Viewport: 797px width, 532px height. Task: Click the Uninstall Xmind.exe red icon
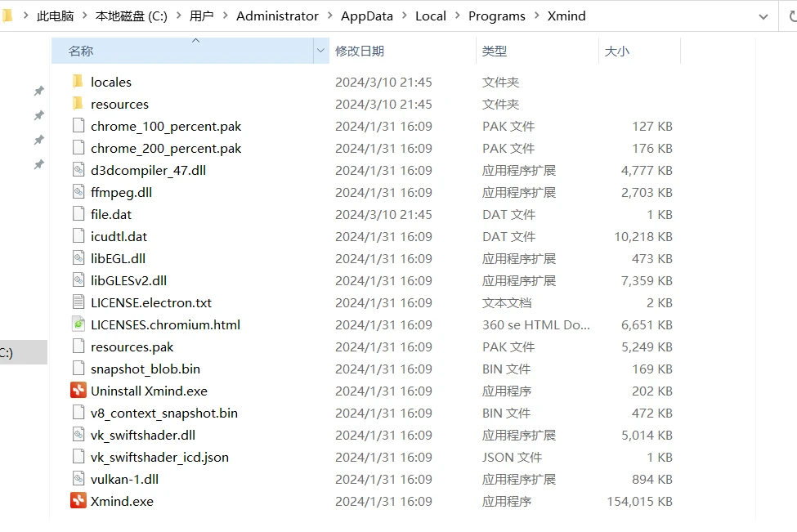point(78,391)
